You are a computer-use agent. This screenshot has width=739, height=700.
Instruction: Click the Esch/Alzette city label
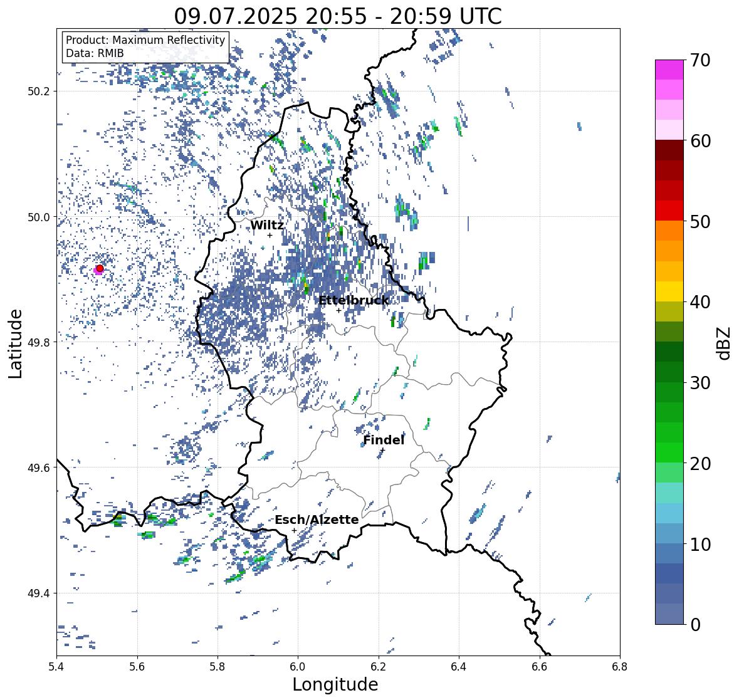click(317, 520)
